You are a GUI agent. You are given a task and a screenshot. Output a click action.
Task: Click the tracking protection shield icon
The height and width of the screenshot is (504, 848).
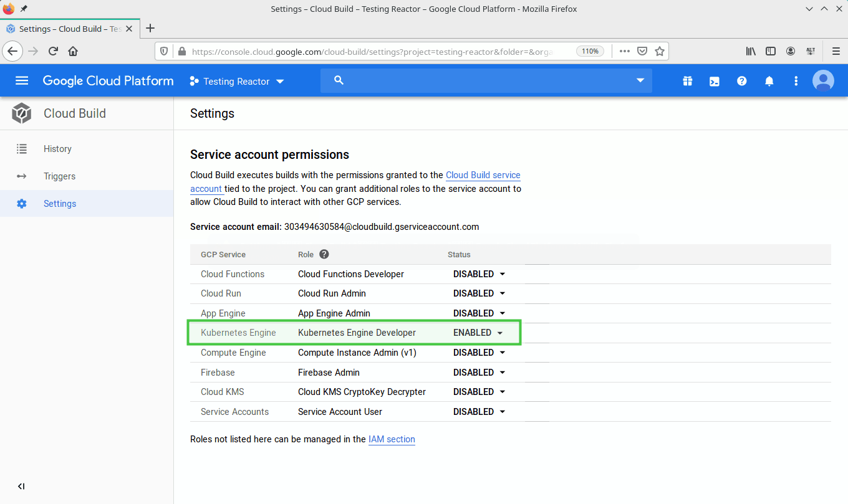[x=165, y=51]
